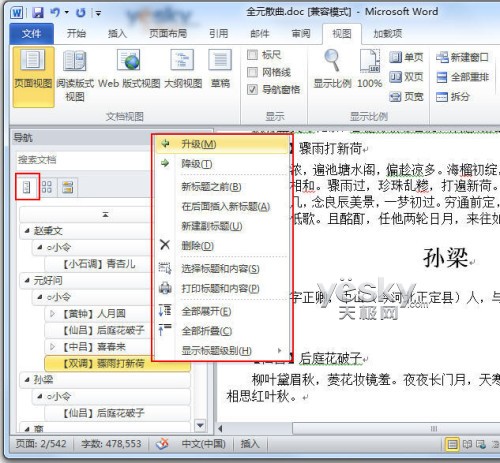This screenshot has width=500, height=463.
Task: Select browse headings tab in navigation pane
Action: [27, 187]
